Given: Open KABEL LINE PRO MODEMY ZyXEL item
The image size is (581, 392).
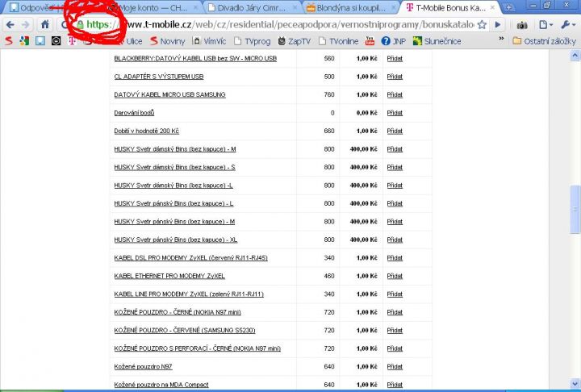Looking at the screenshot, I should pos(189,294).
